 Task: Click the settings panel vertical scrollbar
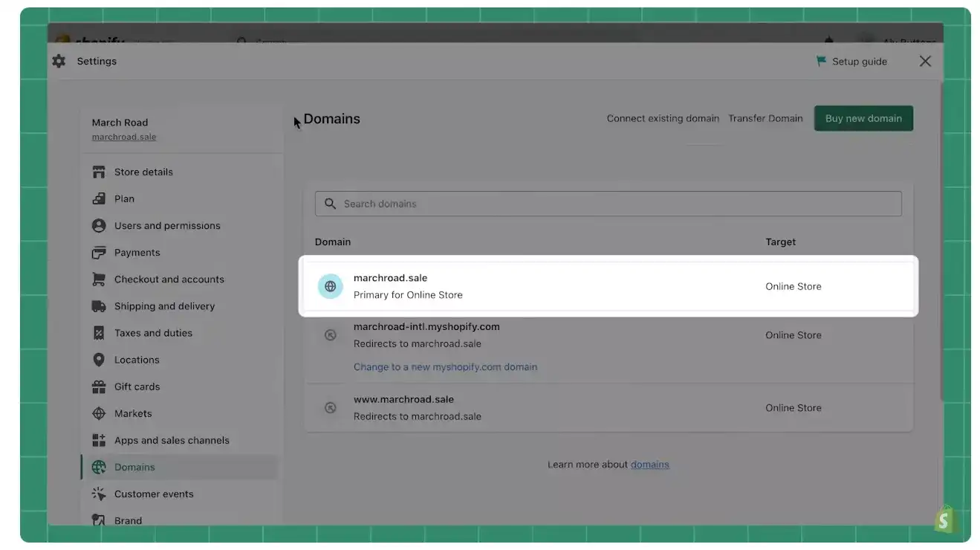click(x=941, y=242)
